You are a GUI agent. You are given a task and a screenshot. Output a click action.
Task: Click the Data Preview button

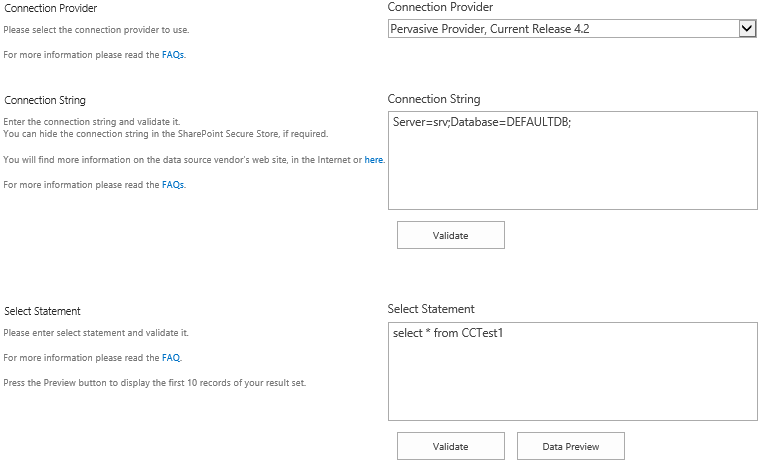[x=571, y=446]
